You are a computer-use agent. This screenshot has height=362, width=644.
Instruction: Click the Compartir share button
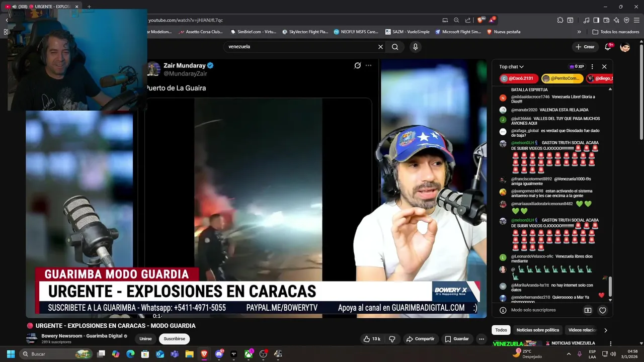[x=420, y=339]
